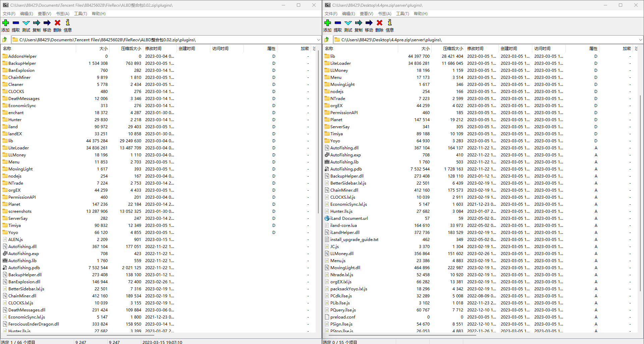Screen dimensions: 644x344
Task: Click the up-folder icon in left window
Action: [5, 40]
